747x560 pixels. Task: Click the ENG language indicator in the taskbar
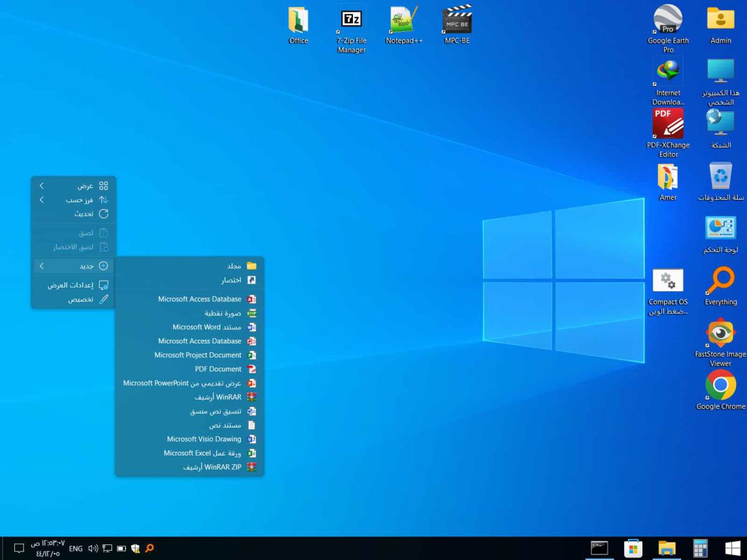(x=75, y=548)
